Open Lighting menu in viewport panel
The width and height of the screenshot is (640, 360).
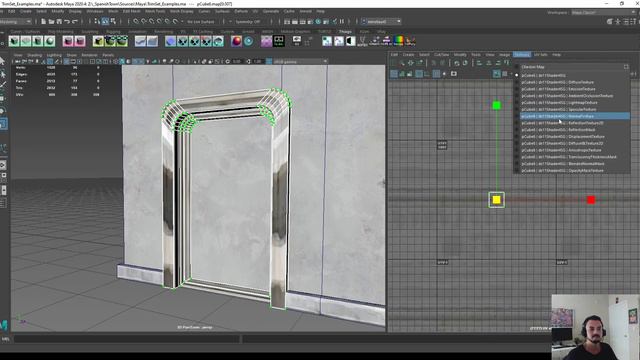pyautogui.click(x=54, y=55)
